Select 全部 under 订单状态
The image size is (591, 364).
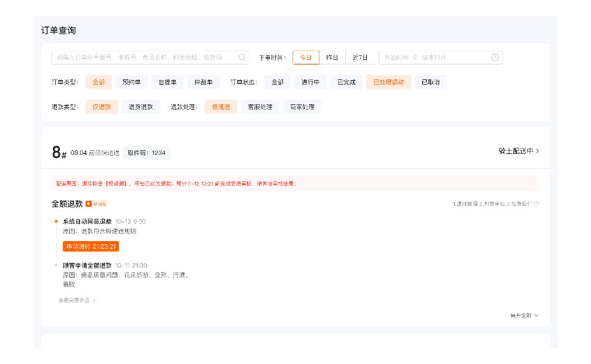[x=278, y=82]
